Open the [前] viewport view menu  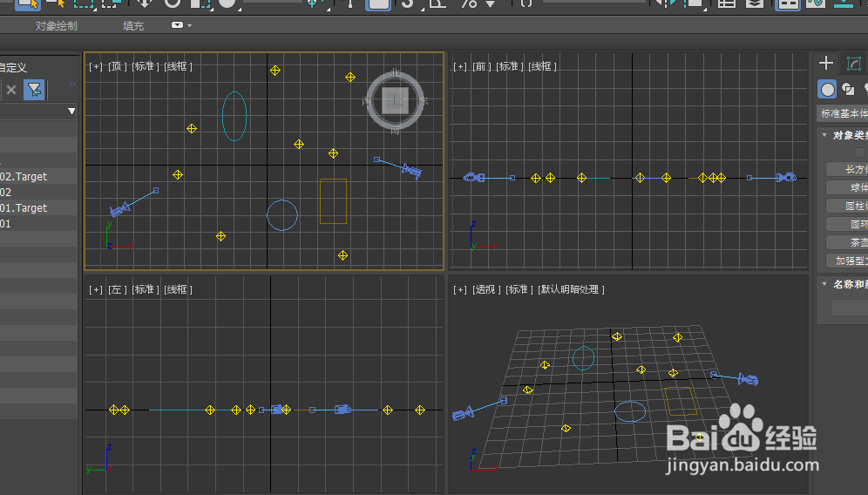tap(482, 66)
